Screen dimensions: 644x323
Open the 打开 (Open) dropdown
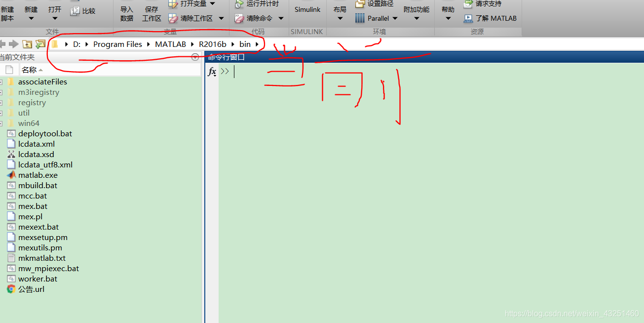pos(55,13)
